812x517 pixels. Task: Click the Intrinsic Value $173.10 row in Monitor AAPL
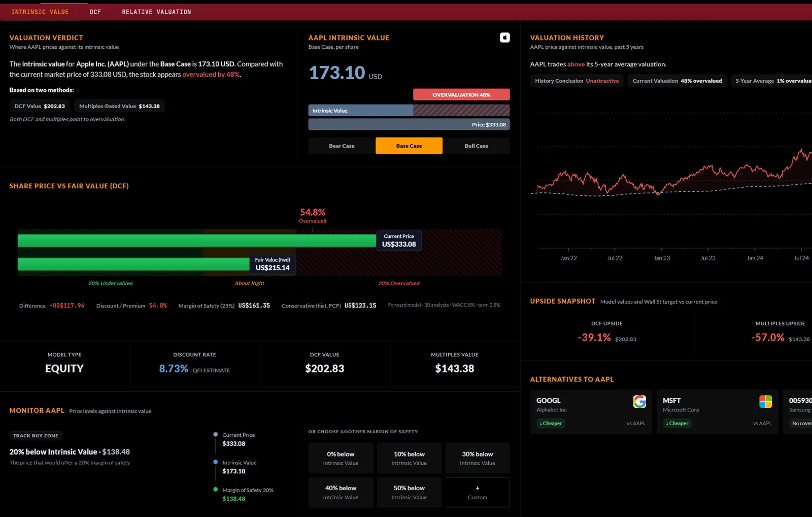[x=234, y=467]
